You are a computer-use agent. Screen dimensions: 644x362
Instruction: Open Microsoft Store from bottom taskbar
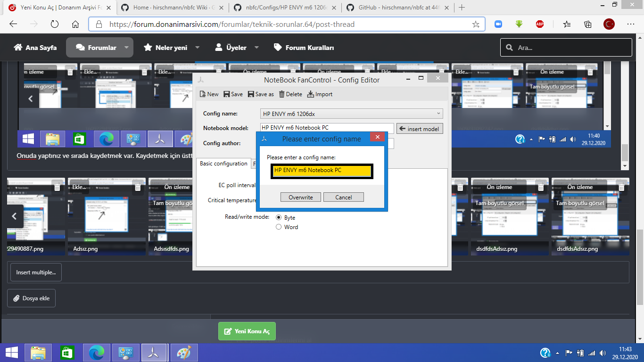(x=67, y=353)
